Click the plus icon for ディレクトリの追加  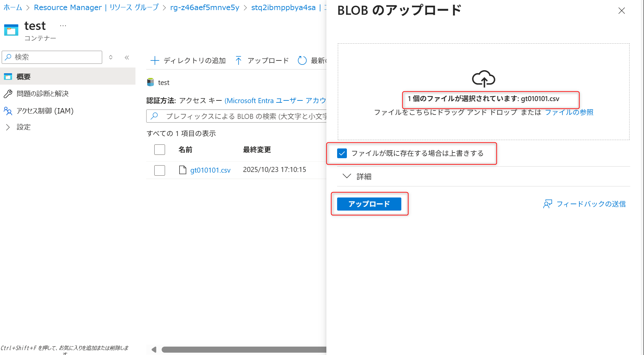pyautogui.click(x=155, y=60)
